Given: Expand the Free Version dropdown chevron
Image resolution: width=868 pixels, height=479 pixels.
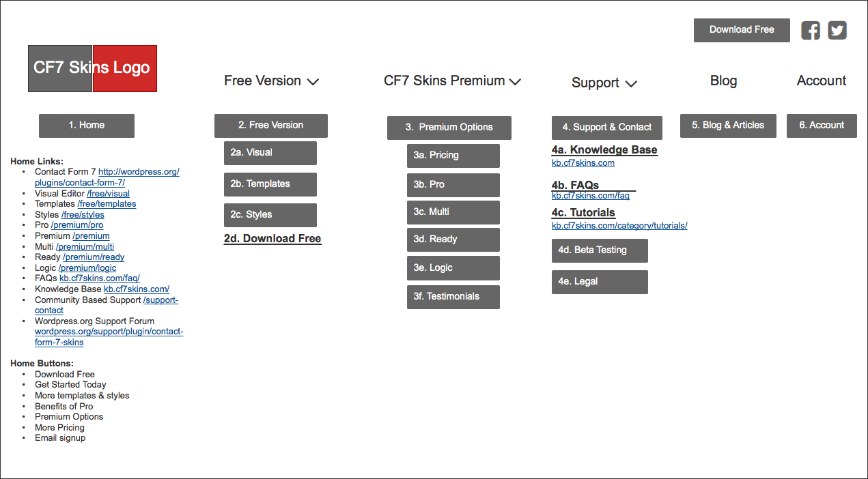Looking at the screenshot, I should tap(313, 82).
